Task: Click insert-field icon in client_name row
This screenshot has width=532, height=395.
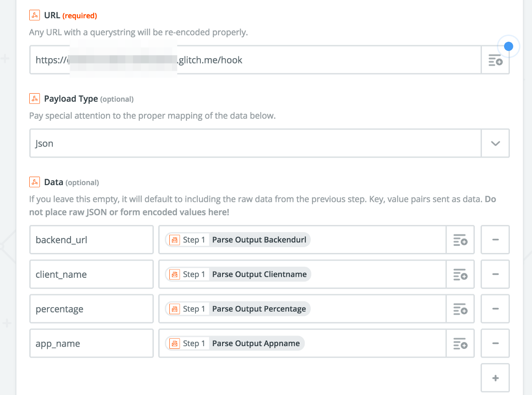Action: coord(460,275)
